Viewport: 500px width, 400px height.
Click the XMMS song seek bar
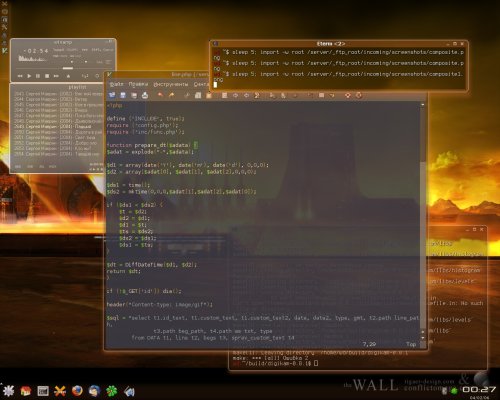click(63, 68)
